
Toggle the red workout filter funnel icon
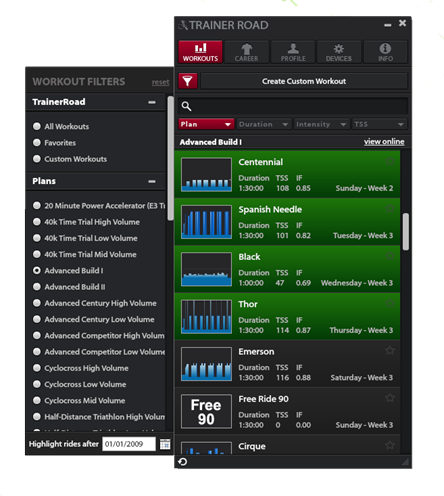(x=188, y=81)
